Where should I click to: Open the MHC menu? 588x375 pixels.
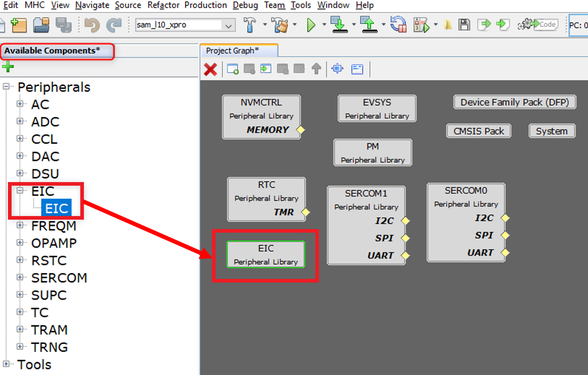click(x=35, y=6)
